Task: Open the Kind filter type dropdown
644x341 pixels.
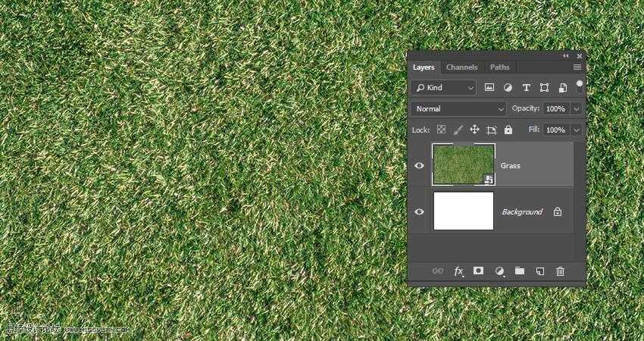Action: [443, 88]
